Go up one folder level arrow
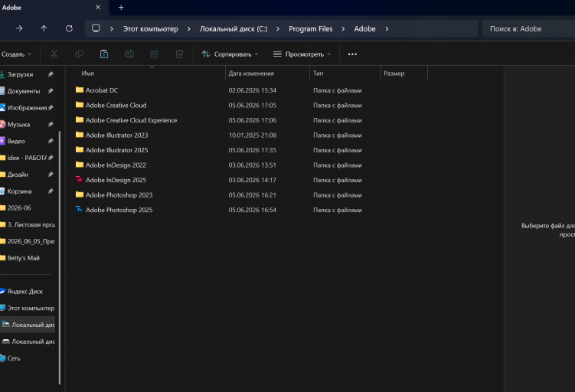 pos(44,28)
